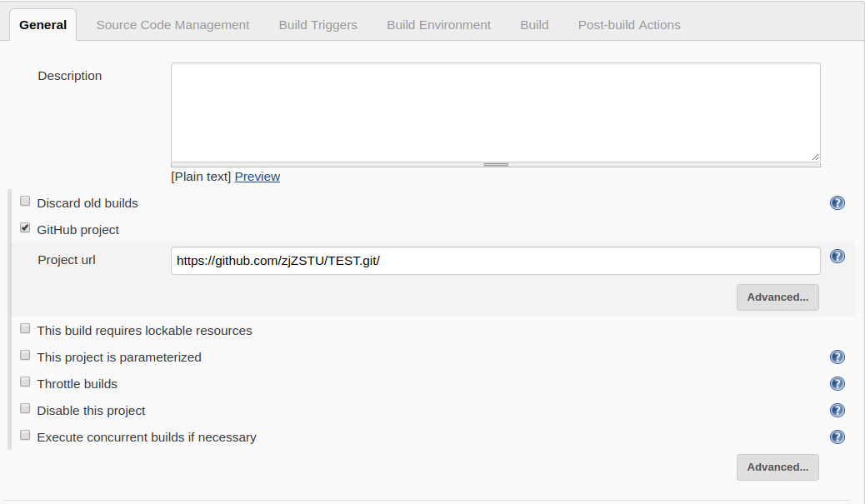The height and width of the screenshot is (504, 865).
Task: Open help for This project is parameterized
Action: (x=837, y=357)
